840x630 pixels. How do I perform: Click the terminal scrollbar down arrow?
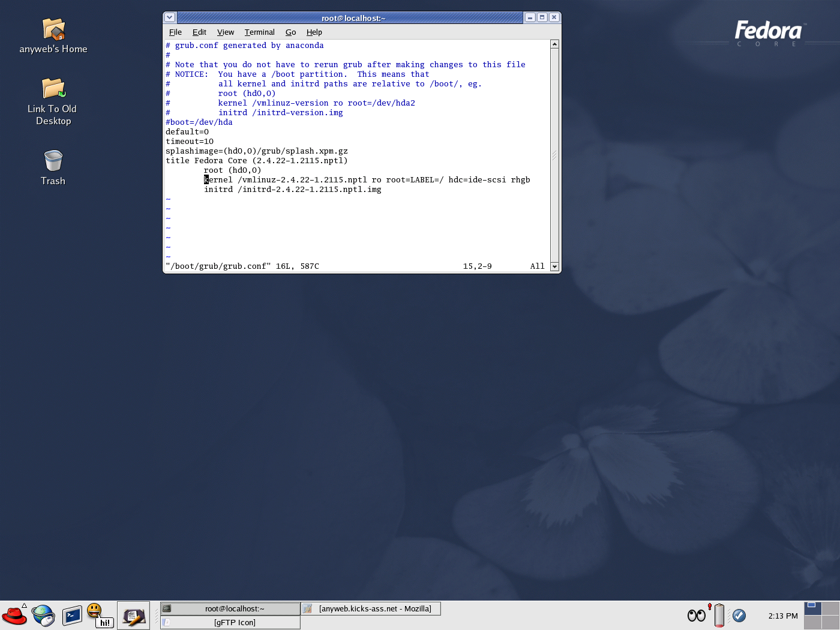click(554, 266)
